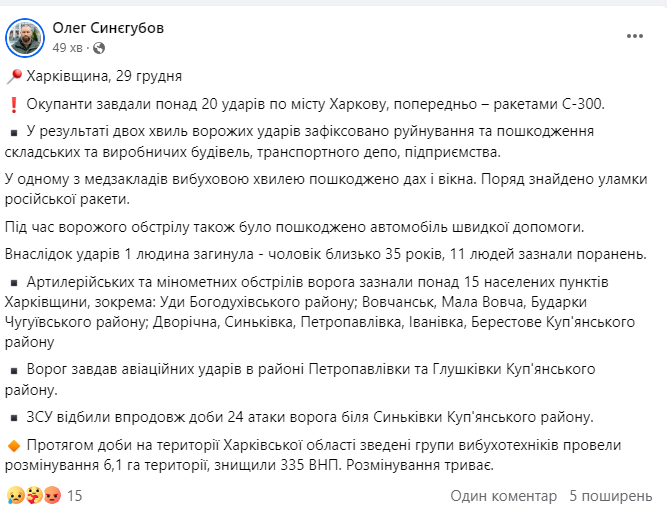Open the Олег Синєгубов profile name link
The image size is (667, 516).
[x=108, y=28]
